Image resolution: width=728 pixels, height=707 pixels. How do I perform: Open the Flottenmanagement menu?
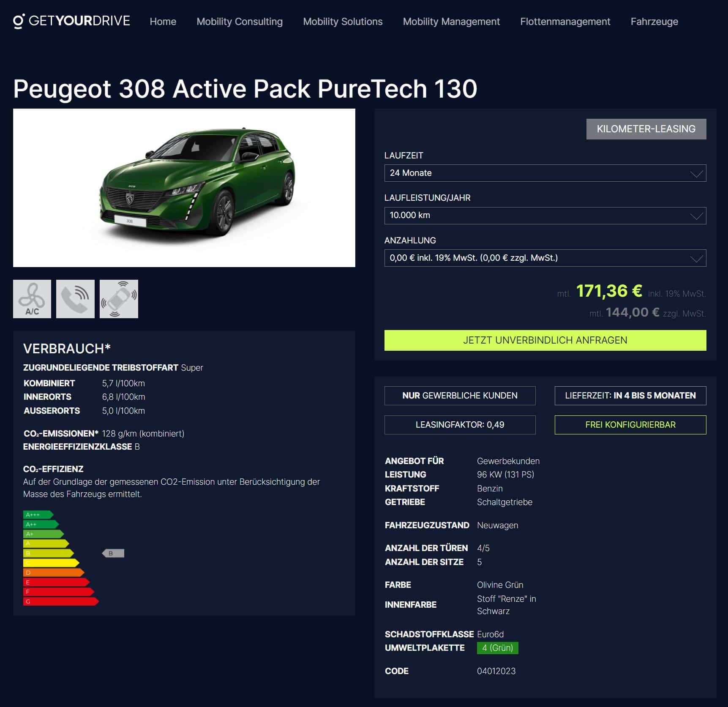(565, 22)
